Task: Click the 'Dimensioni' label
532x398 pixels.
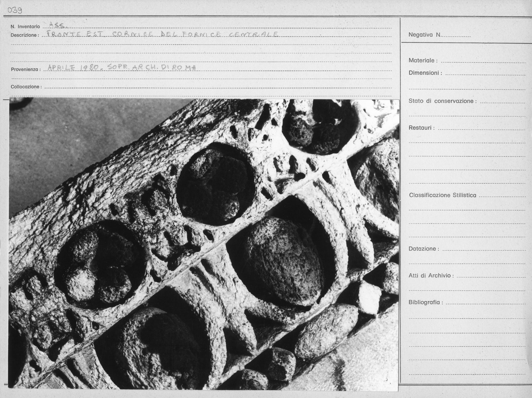Action: [425, 73]
